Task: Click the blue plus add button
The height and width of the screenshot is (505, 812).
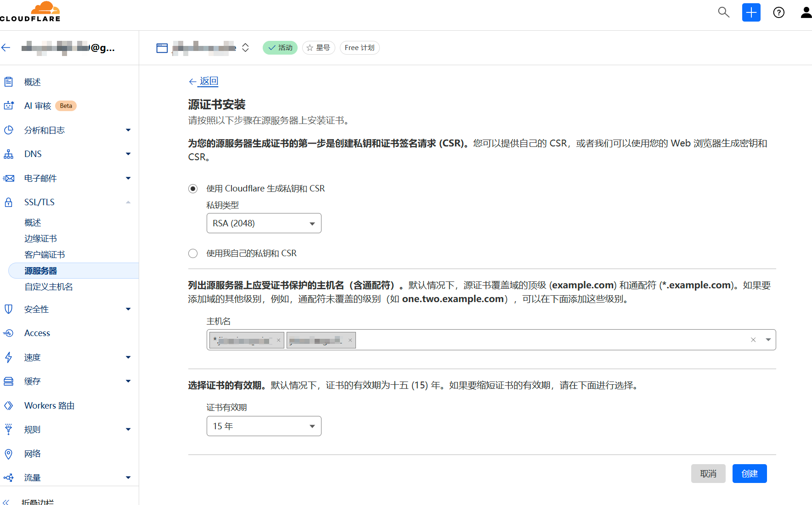Action: pyautogui.click(x=751, y=12)
